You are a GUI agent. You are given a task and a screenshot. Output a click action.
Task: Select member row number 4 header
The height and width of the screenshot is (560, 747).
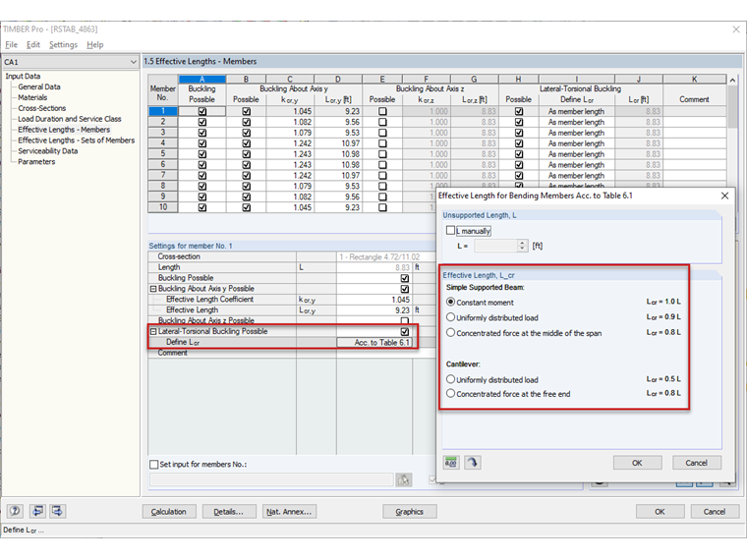click(163, 142)
